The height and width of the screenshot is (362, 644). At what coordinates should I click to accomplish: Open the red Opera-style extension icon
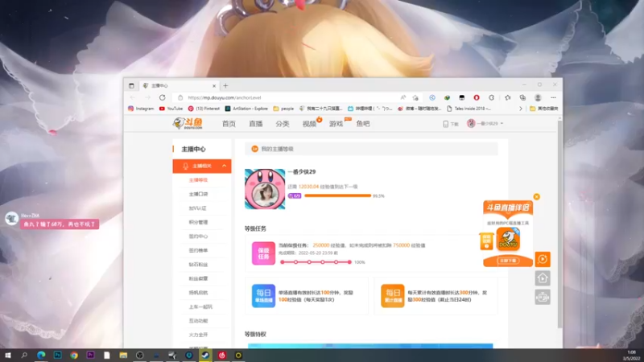pyautogui.click(x=477, y=97)
